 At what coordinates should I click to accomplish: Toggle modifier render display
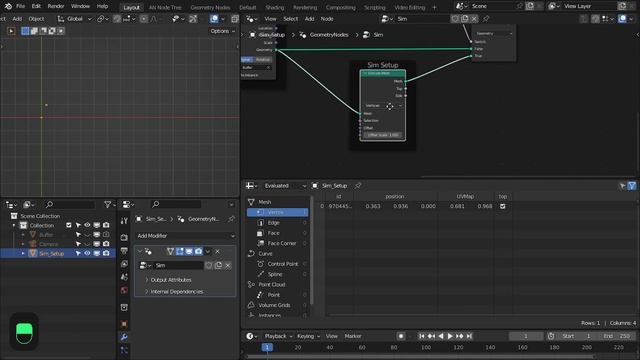pos(198,251)
